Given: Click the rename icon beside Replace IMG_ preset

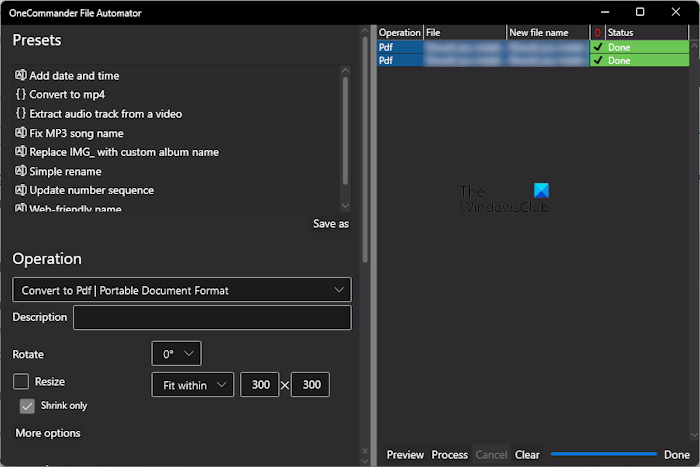Looking at the screenshot, I should 21,151.
